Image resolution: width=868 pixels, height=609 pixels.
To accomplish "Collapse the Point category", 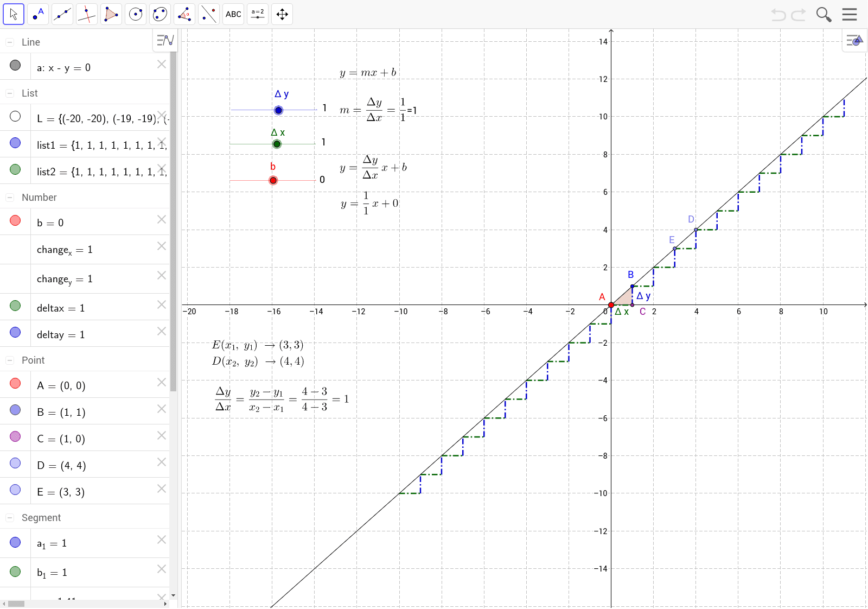I will point(9,360).
